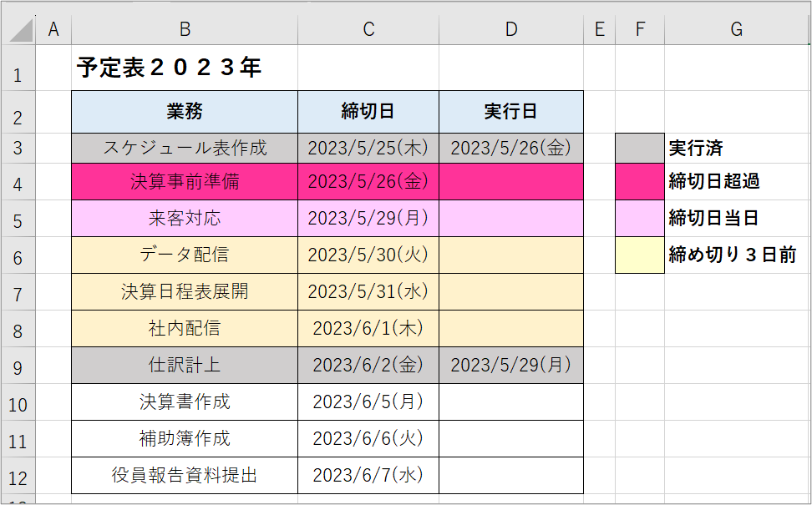Viewport: 812px width, 505px height.
Task: Select column B header
Action: pyautogui.click(x=185, y=29)
